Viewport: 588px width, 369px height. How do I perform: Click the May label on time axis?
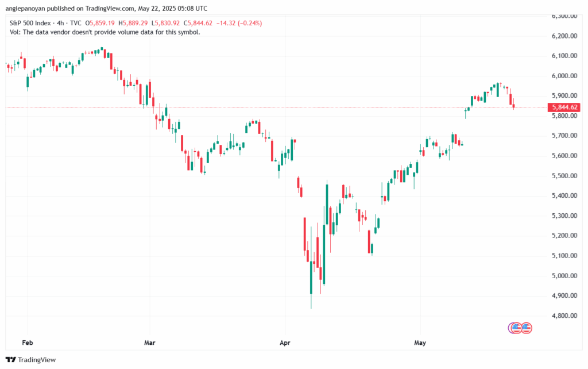tap(420, 343)
